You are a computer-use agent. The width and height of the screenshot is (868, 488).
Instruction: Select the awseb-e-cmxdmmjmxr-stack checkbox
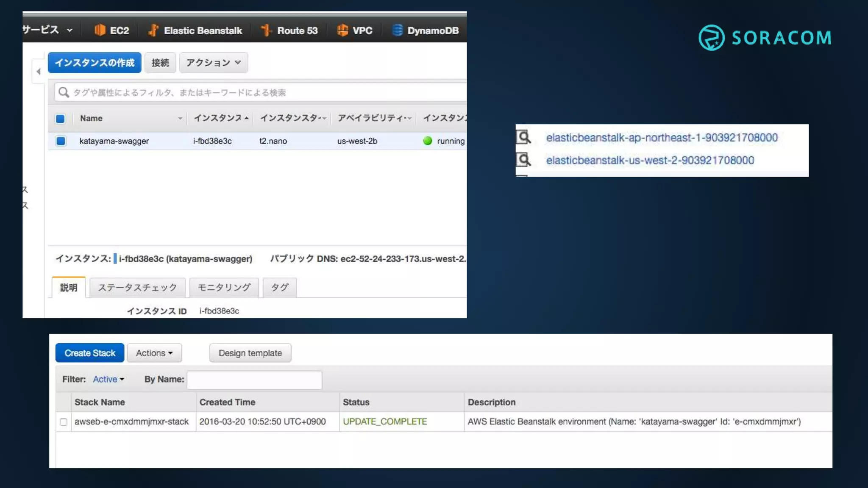coord(64,422)
